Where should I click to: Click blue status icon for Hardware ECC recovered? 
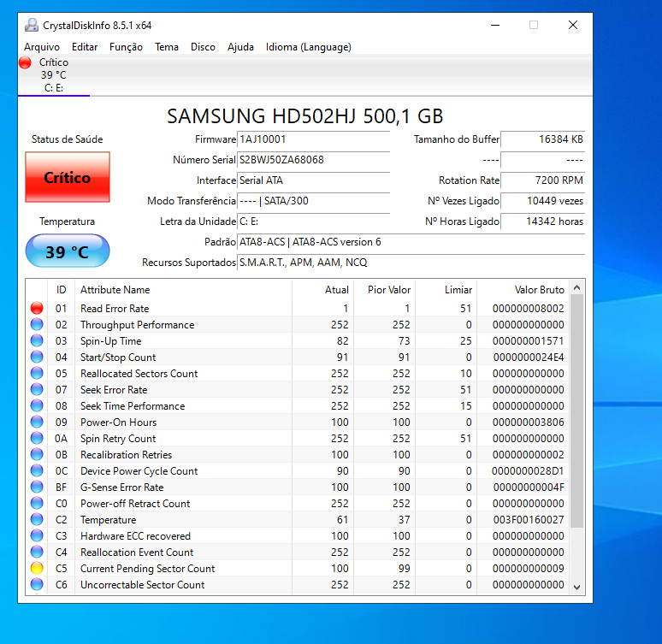37,535
